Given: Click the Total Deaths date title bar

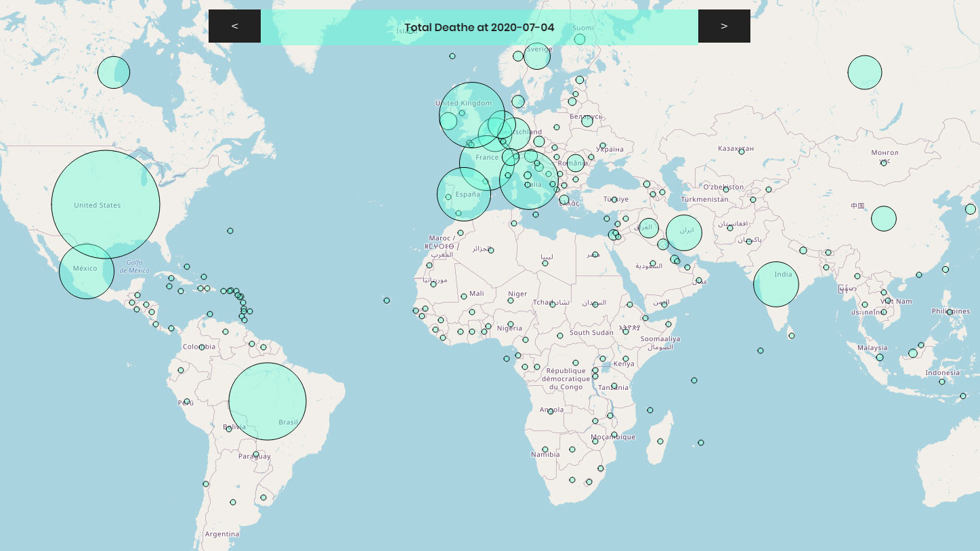Looking at the screenshot, I should click(x=480, y=27).
